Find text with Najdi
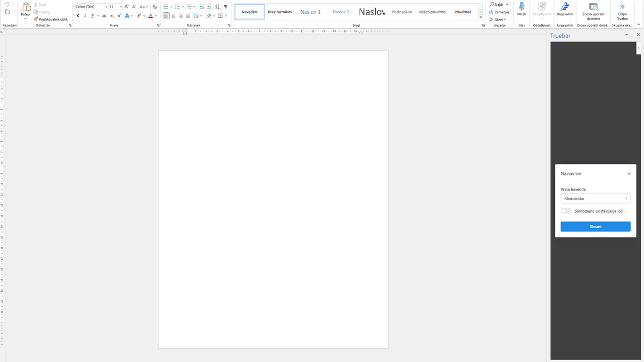This screenshot has width=644, height=362. 497,5
